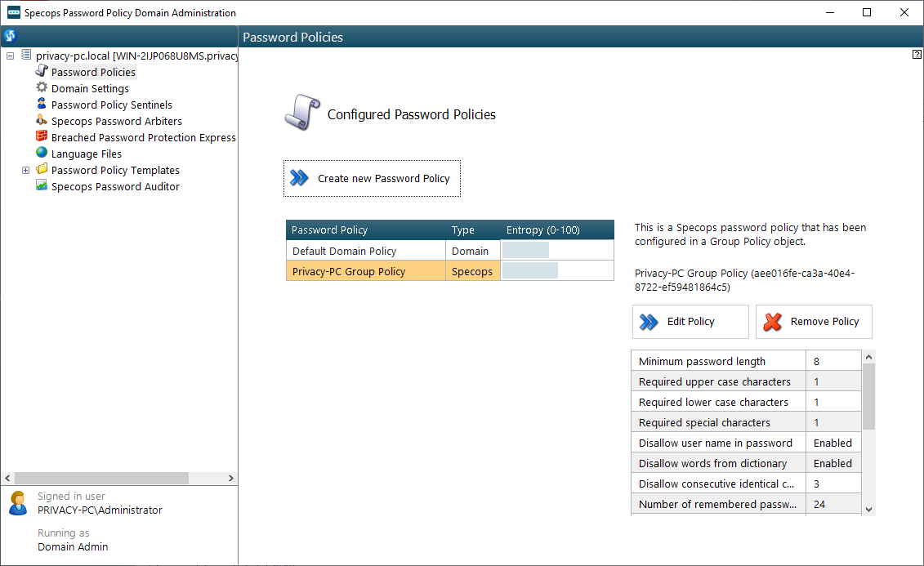Click the chart icon for Specops Password Auditor

click(41, 185)
